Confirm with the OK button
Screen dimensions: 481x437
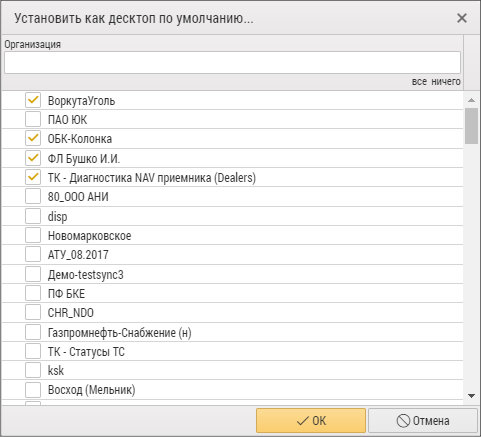311,421
